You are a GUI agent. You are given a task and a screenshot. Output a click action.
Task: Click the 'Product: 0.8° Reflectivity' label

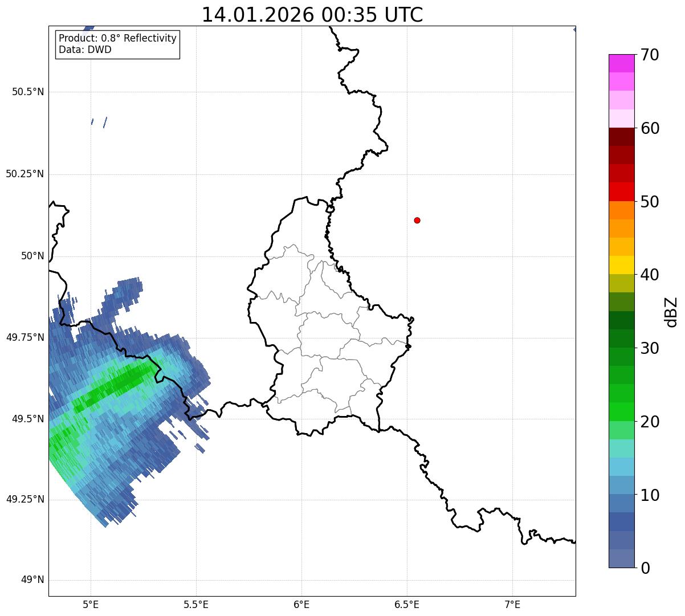(118, 38)
